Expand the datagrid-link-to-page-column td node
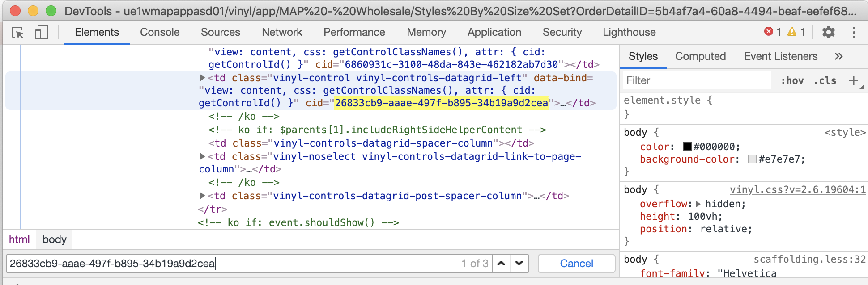 (x=203, y=157)
